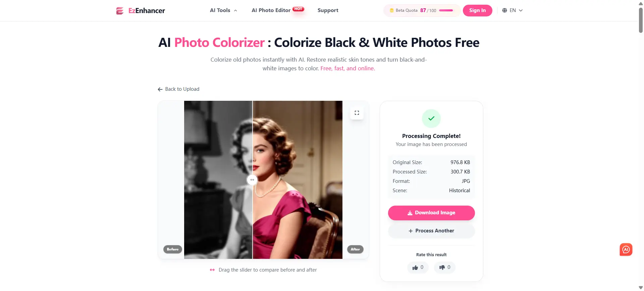This screenshot has width=644, height=291.
Task: Click the green processing complete checkmark
Action: point(431,119)
